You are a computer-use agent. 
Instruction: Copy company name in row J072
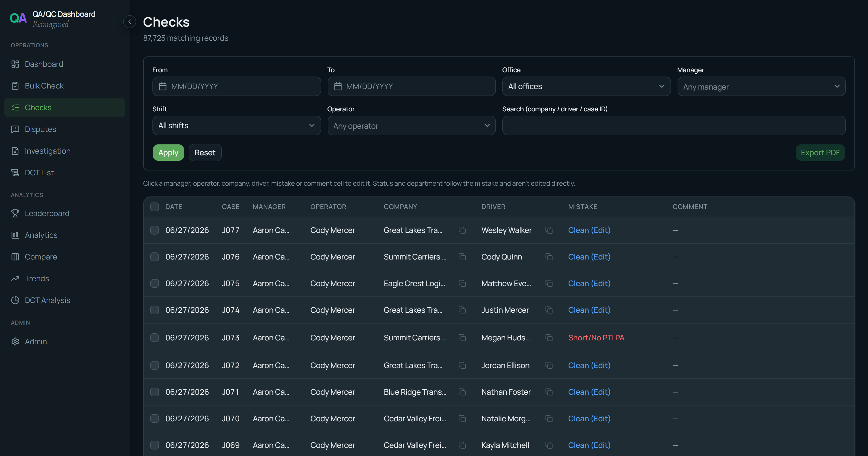(x=462, y=365)
